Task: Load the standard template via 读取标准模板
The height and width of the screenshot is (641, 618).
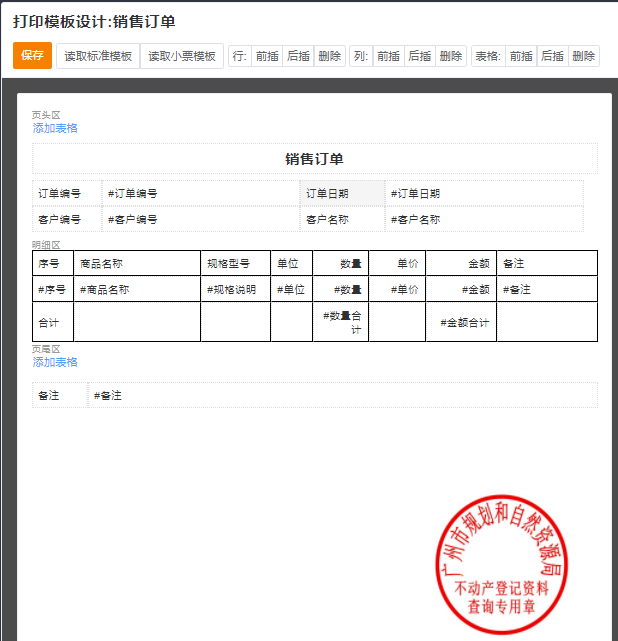Action: click(x=98, y=56)
